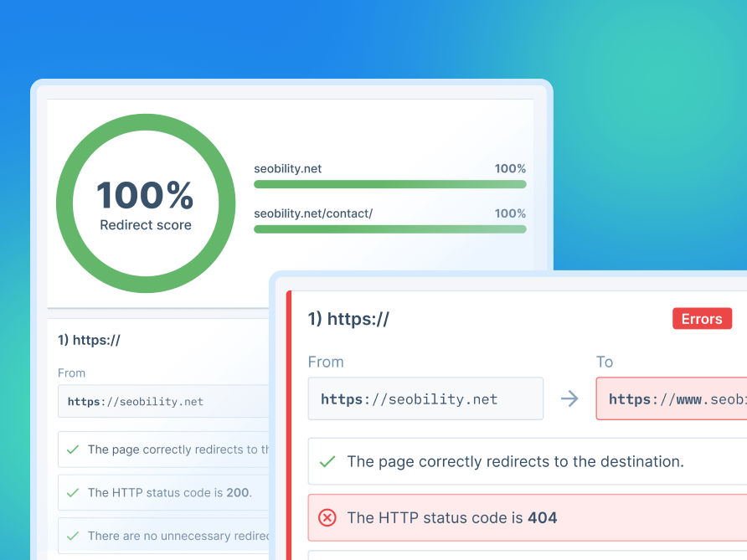Click the red "Errors" badge

pos(702,318)
